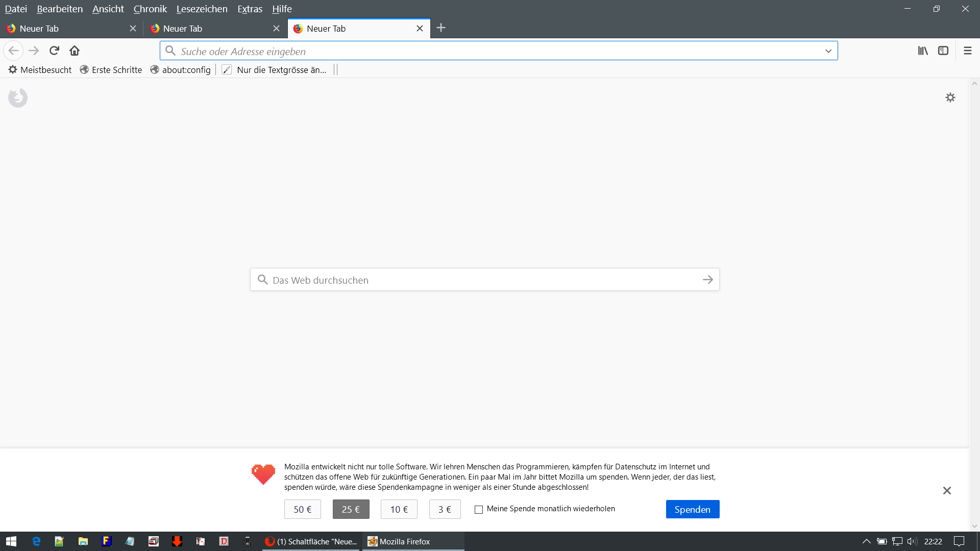Select the 10 € donation amount
The height and width of the screenshot is (551, 980).
(x=399, y=509)
